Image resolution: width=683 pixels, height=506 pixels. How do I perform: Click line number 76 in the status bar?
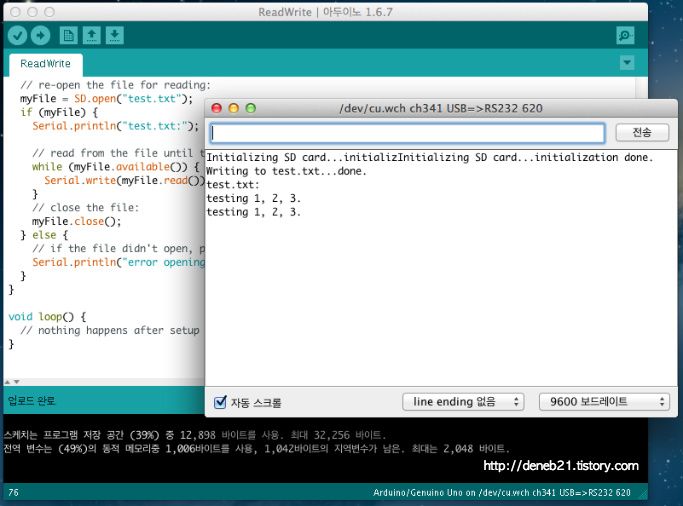tap(14, 493)
